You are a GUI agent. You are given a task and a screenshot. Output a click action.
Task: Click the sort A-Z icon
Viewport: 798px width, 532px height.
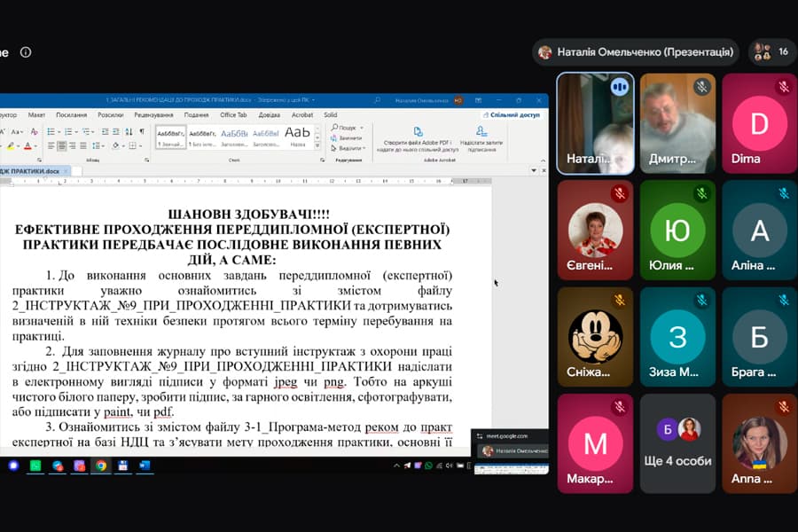129,132
